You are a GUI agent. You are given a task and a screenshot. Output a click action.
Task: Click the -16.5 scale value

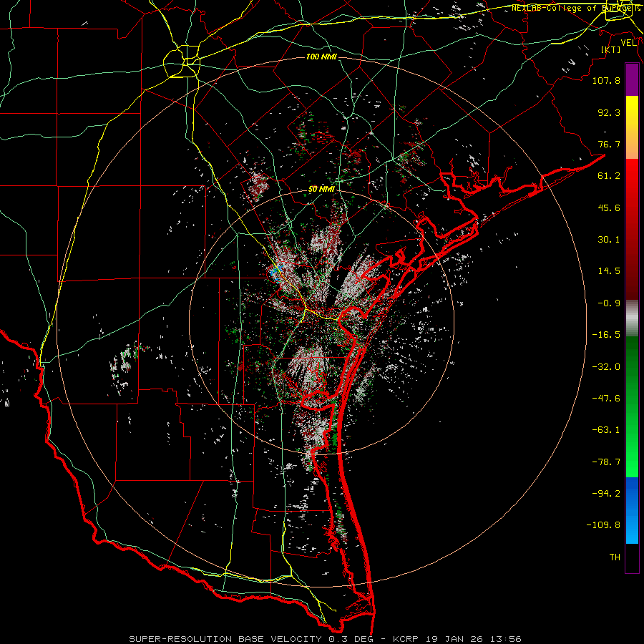click(606, 335)
